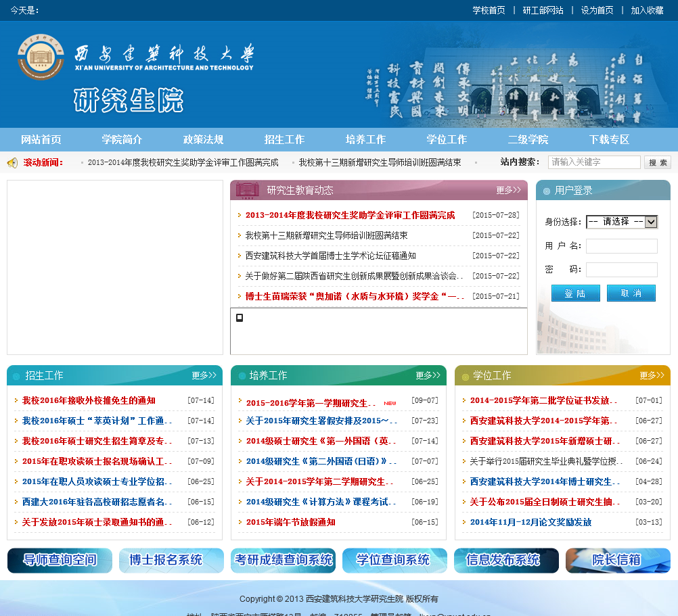
Task: Open 博士生苗瑞荣获奥加诺奖学金 news
Action: tap(355, 296)
